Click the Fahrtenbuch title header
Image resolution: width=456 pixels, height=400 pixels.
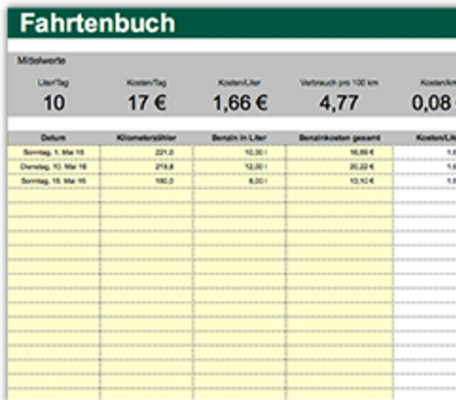97,23
